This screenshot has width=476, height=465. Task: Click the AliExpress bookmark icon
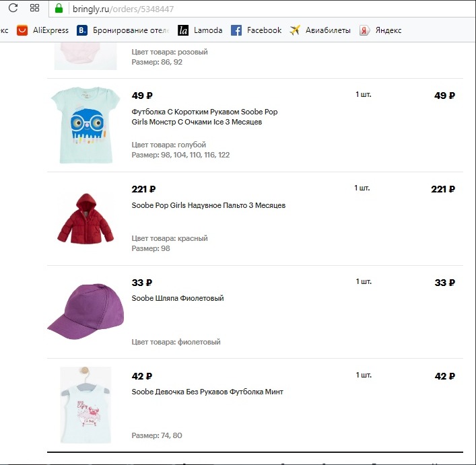point(22,30)
